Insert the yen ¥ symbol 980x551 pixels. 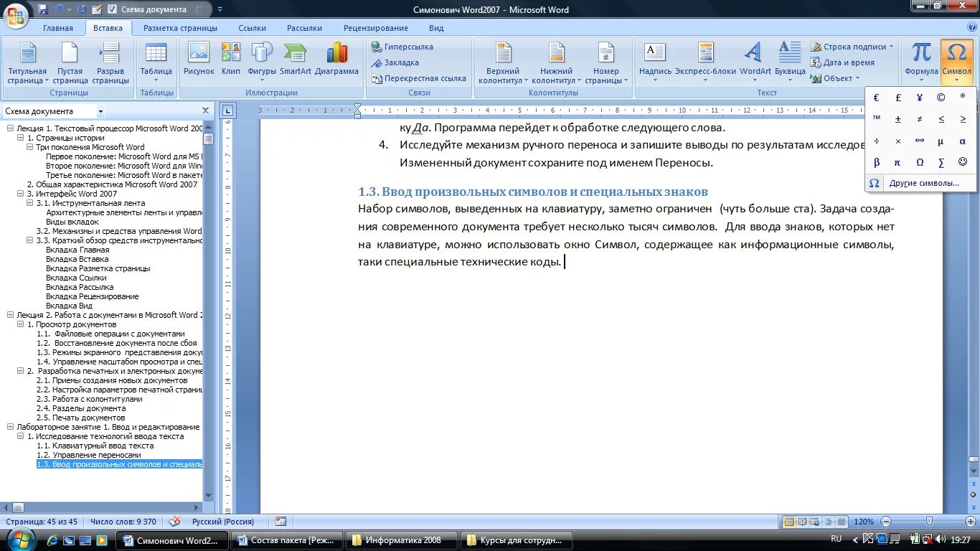[920, 98]
